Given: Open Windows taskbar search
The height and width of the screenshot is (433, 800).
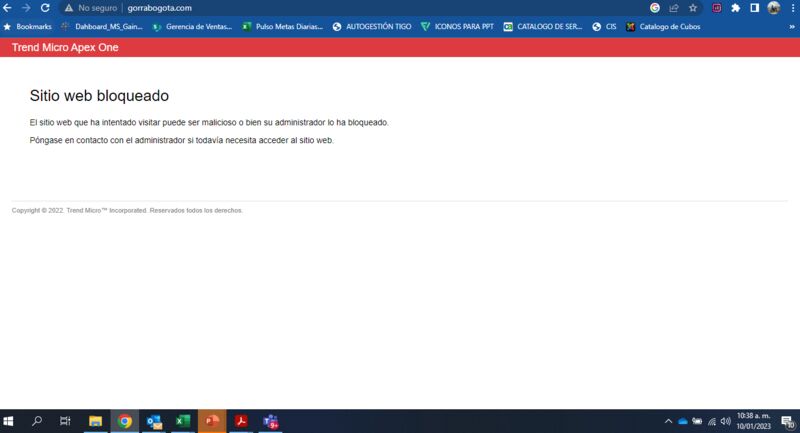Looking at the screenshot, I should coord(37,421).
